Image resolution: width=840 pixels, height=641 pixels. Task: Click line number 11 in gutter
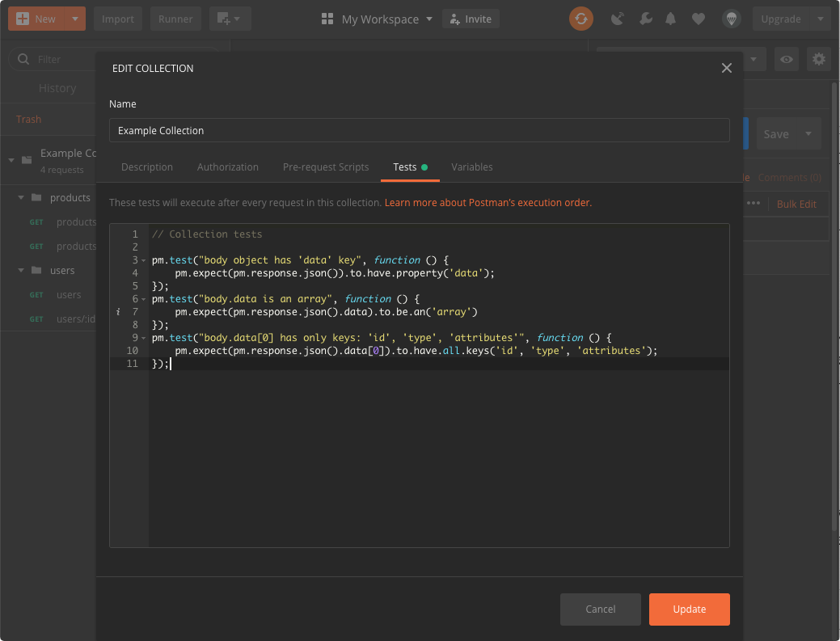[133, 364]
